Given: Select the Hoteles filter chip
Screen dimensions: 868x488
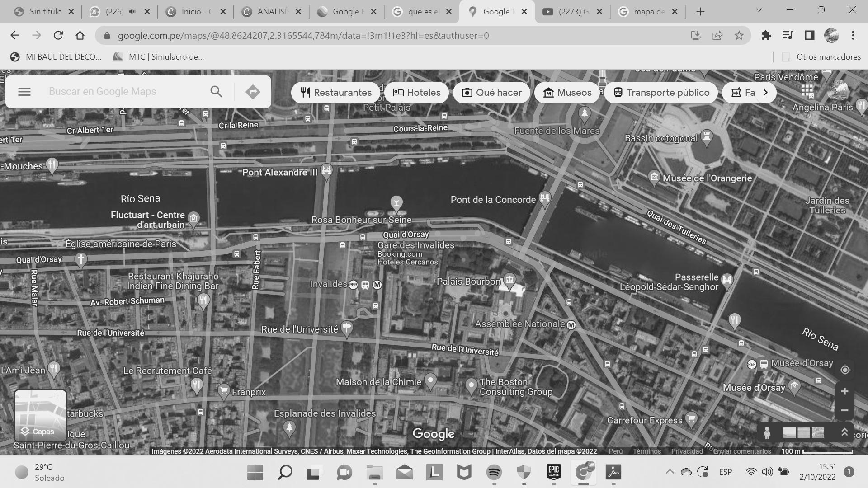Looking at the screenshot, I should pos(416,93).
